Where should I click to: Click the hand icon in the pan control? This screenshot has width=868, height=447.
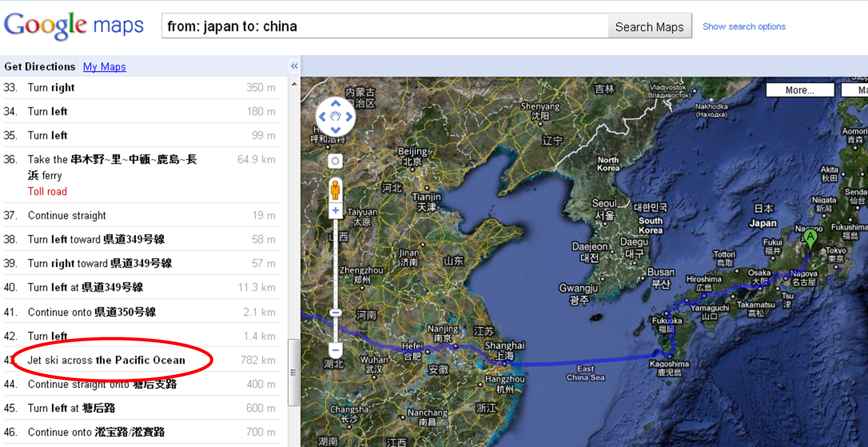click(x=336, y=117)
